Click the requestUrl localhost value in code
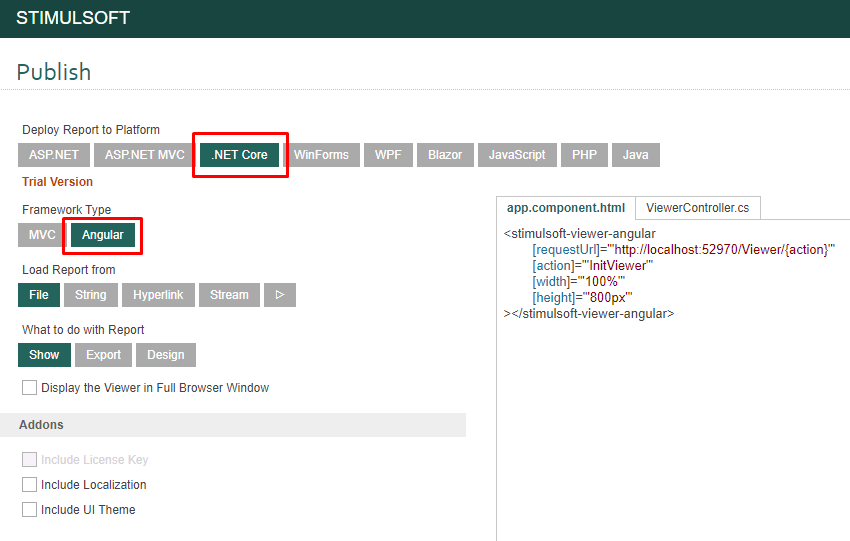 (722, 249)
